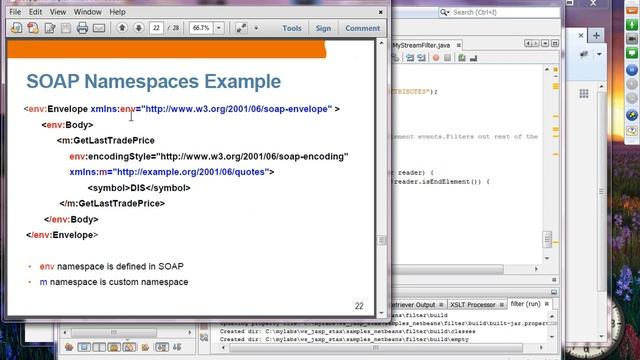Go to previous page with up arrow
This screenshot has height=360, width=640.
[122, 28]
